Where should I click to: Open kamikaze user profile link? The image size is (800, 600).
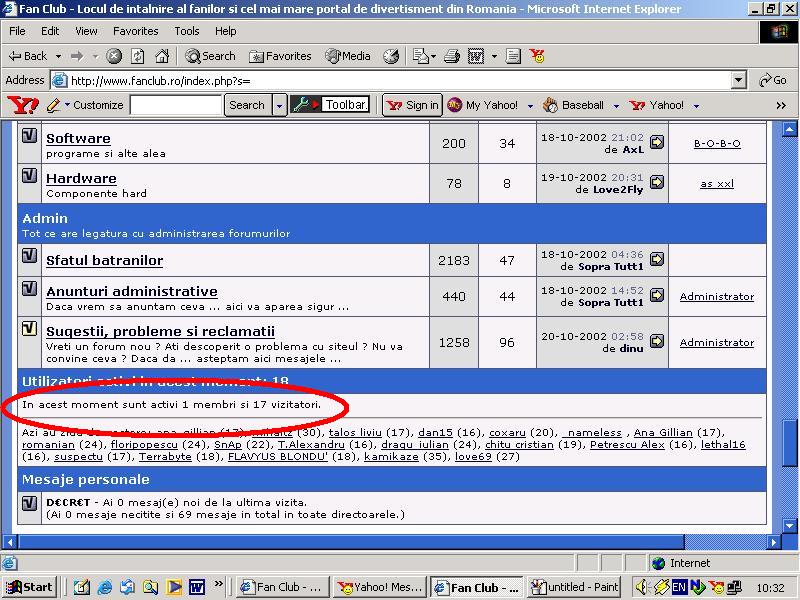pyautogui.click(x=391, y=456)
